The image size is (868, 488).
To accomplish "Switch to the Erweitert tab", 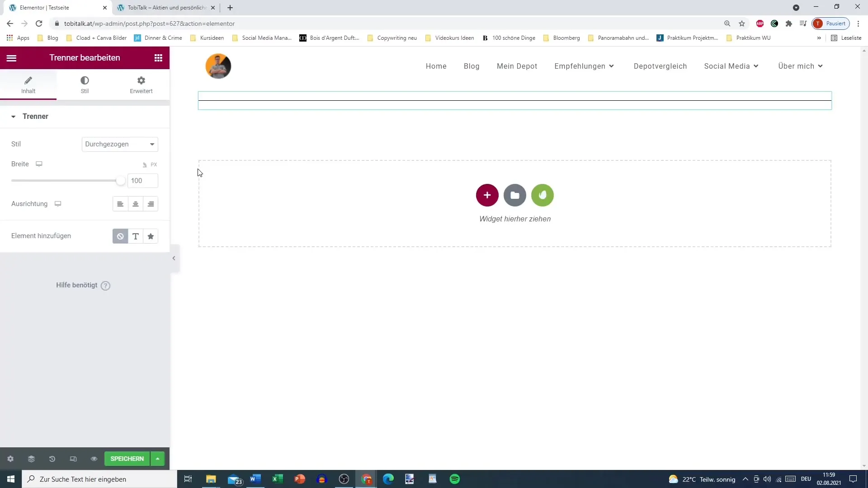I will tap(141, 84).
